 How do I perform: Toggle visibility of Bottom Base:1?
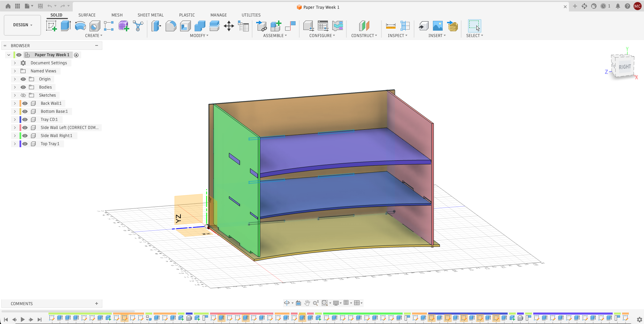(25, 111)
